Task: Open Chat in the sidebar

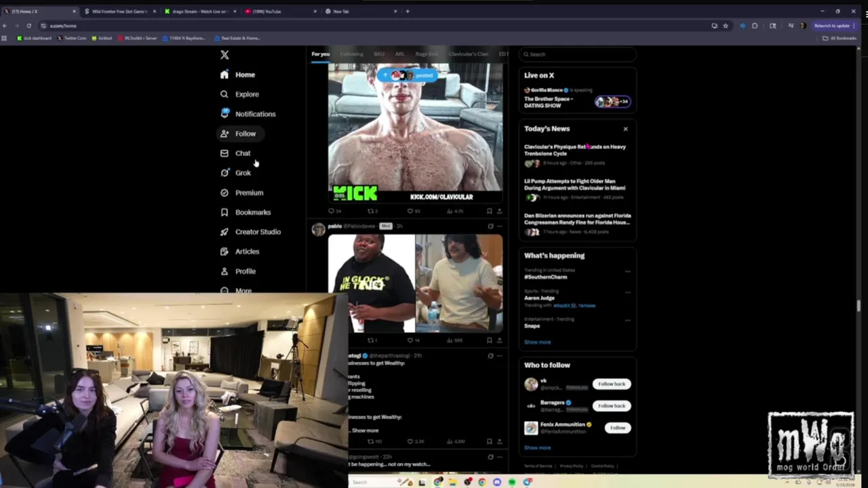Action: pos(235,153)
